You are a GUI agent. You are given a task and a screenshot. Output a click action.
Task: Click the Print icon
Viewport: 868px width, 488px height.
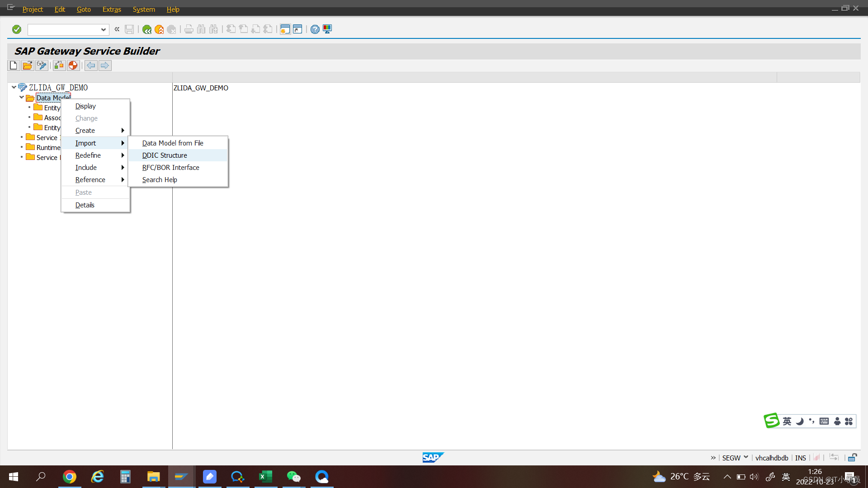[x=189, y=29]
